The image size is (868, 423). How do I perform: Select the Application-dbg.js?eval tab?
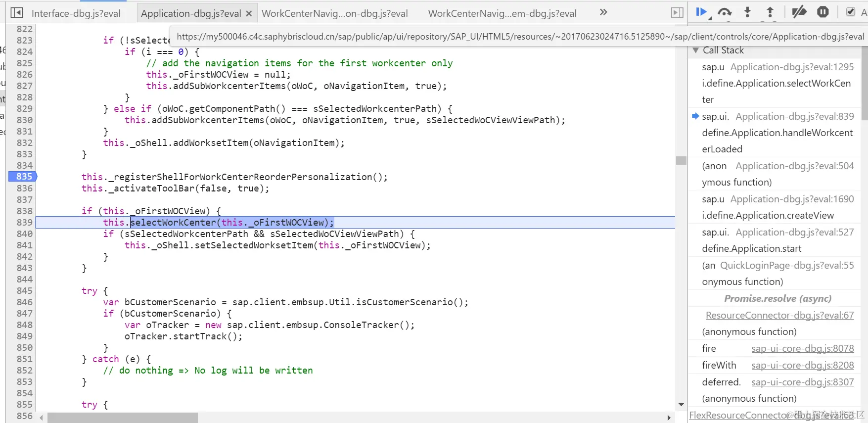click(x=191, y=13)
